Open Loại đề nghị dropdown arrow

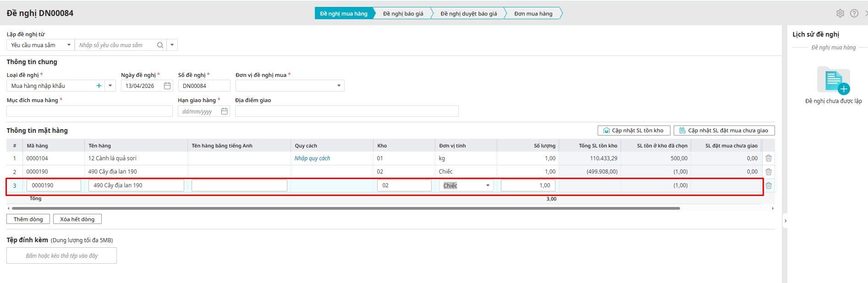tap(110, 86)
